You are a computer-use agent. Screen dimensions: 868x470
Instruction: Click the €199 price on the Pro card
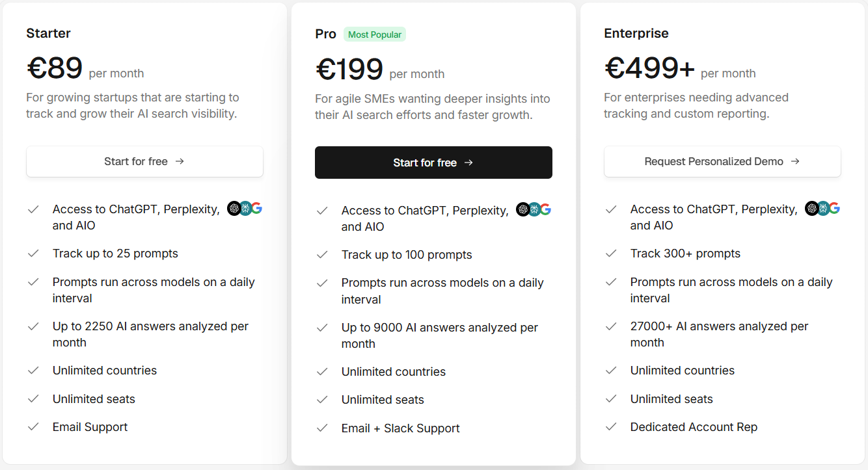(x=349, y=68)
